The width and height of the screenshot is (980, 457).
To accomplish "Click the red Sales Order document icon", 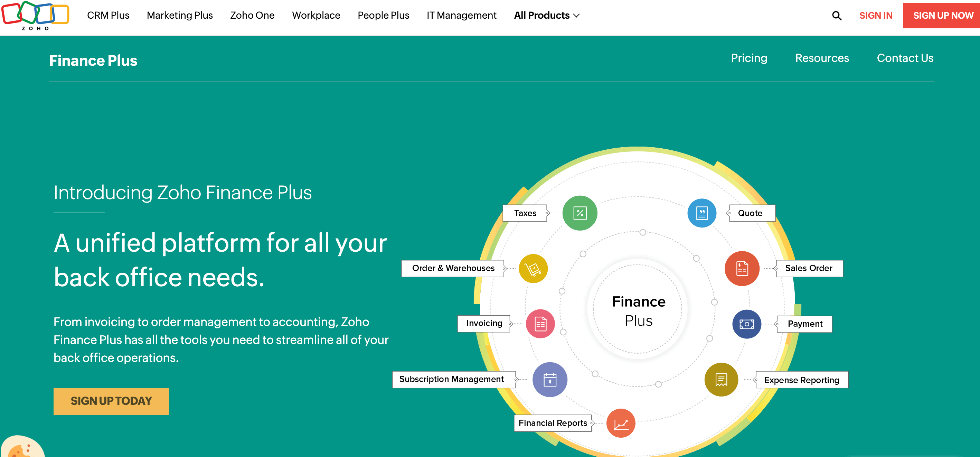I will tap(742, 268).
